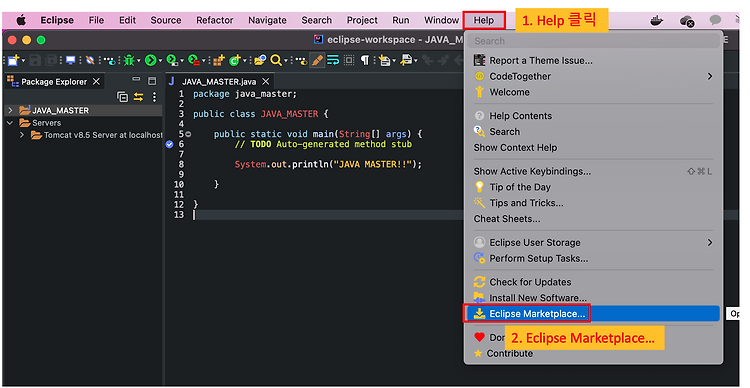Click the Docker whale menu bar icon
750x388 pixels.
click(x=656, y=21)
